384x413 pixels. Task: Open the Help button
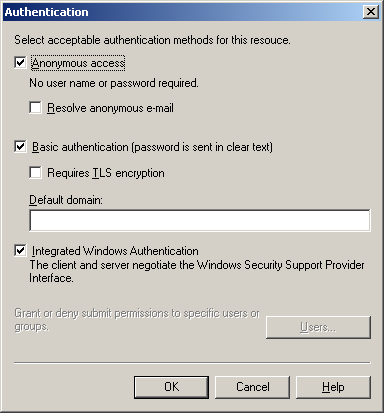(333, 387)
